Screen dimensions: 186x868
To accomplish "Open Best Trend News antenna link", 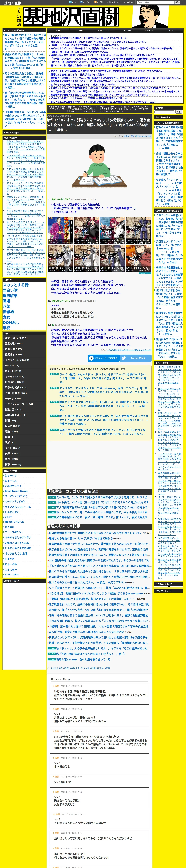I will tap(16, 491).
